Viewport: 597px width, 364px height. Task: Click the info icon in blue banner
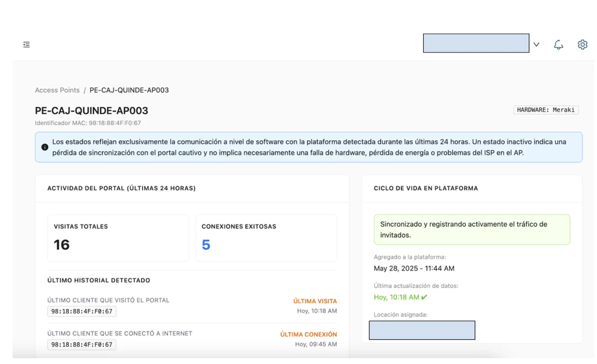pos(45,147)
